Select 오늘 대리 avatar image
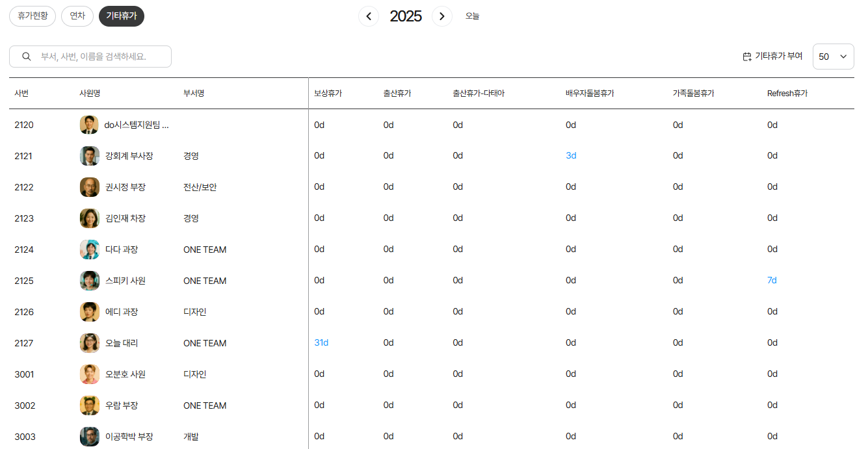This screenshot has height=449, width=868. pos(89,343)
